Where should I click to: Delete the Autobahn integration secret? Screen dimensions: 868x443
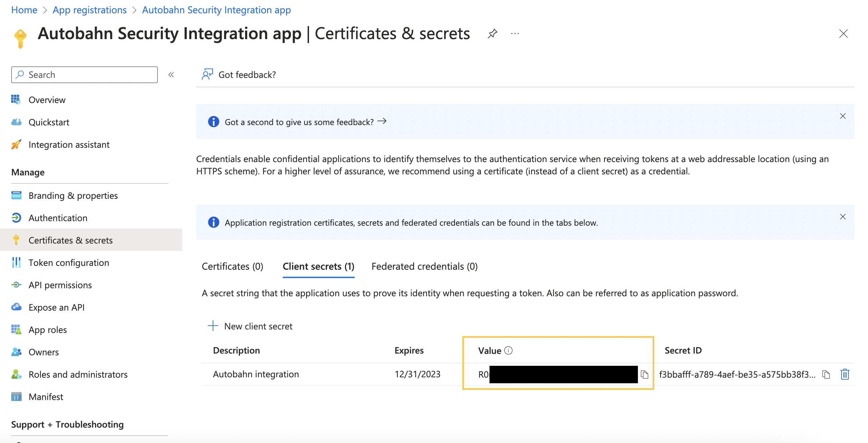click(845, 374)
